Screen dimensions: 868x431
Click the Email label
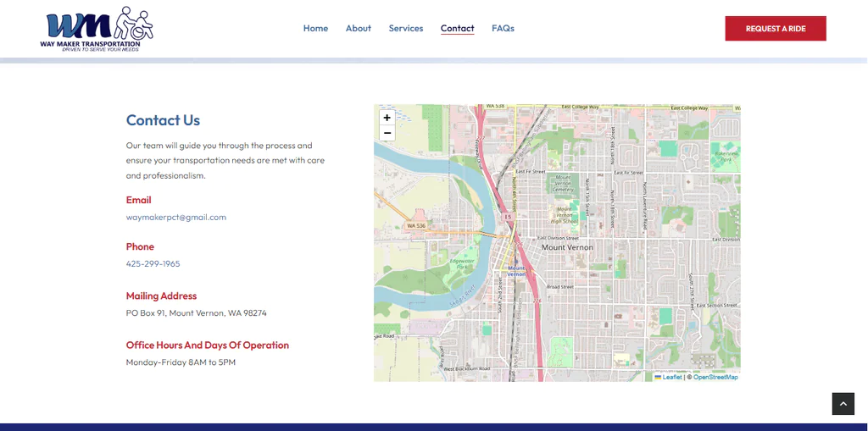[x=138, y=200]
